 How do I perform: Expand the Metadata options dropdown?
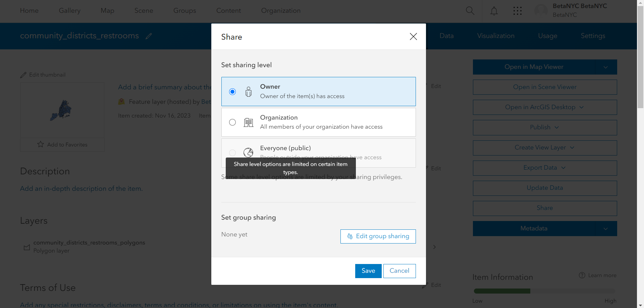tap(606, 228)
